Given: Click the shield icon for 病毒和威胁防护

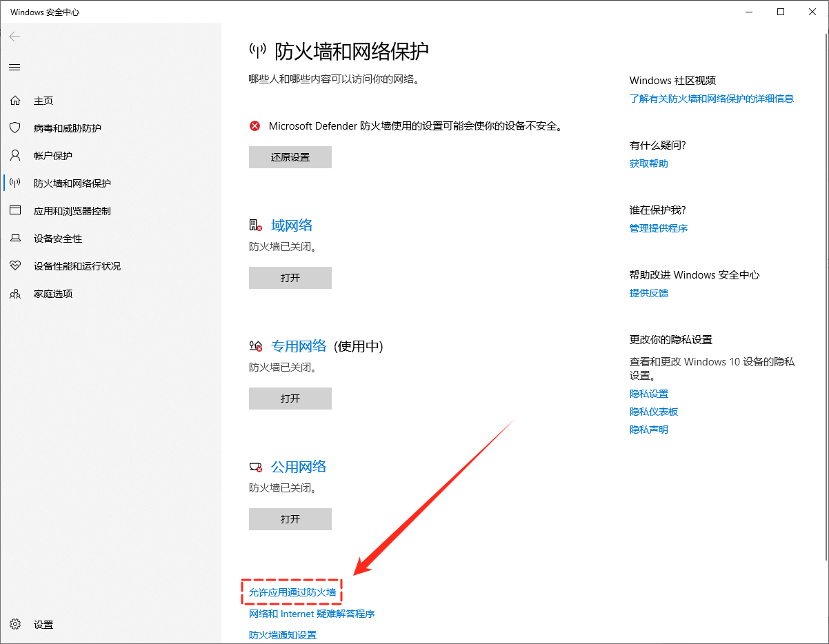Looking at the screenshot, I should click(x=15, y=128).
